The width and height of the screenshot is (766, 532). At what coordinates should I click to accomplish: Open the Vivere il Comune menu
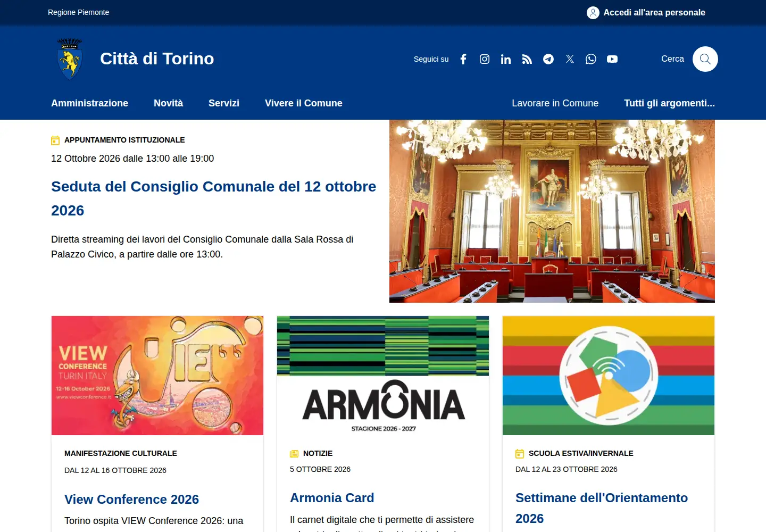304,103
